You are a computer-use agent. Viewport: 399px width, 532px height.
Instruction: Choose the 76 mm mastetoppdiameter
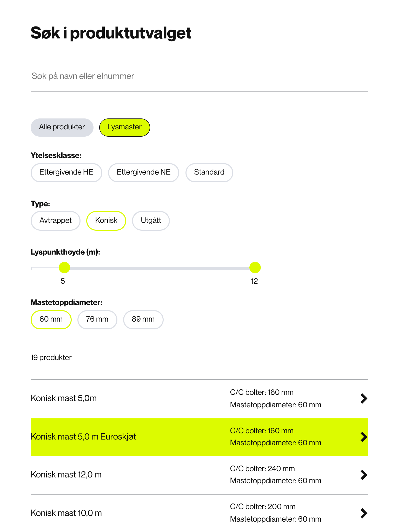point(97,320)
